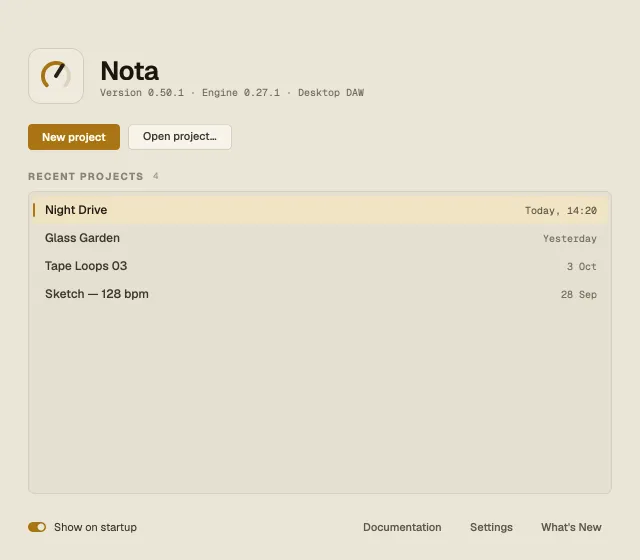Open the Night Drive project

[320, 210]
